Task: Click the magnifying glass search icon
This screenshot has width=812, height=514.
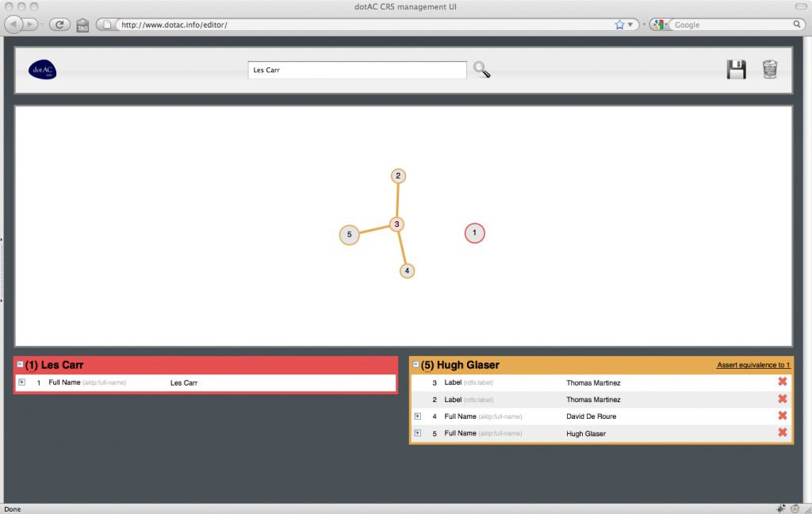Action: 481,70
